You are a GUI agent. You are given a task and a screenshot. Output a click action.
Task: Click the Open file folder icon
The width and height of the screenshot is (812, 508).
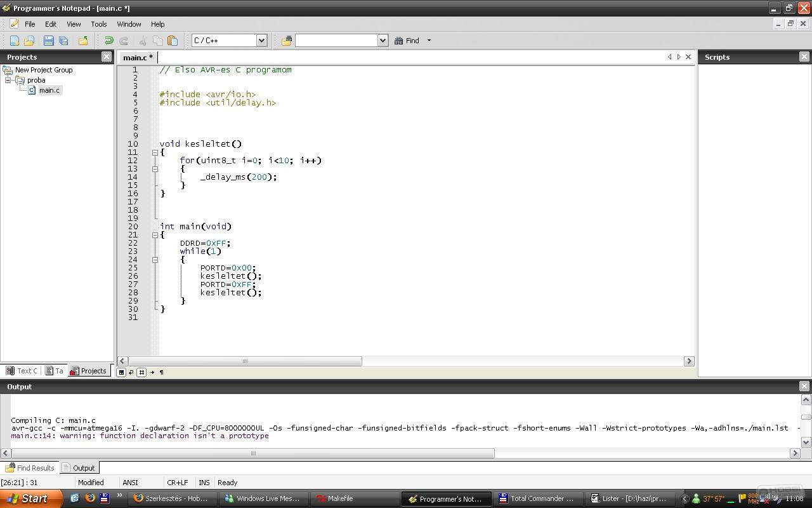pos(29,41)
